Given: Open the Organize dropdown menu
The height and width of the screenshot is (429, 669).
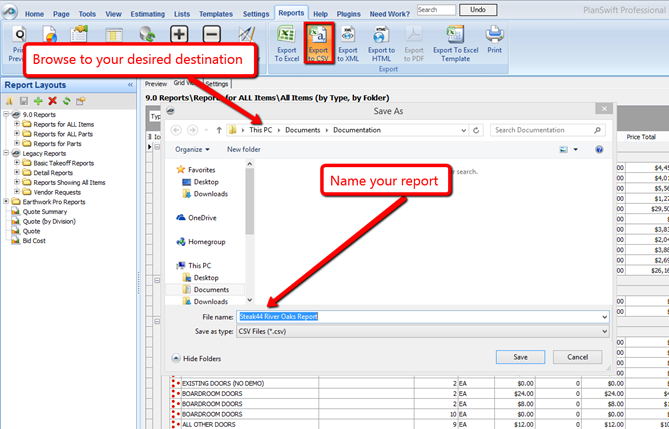Looking at the screenshot, I should click(192, 149).
